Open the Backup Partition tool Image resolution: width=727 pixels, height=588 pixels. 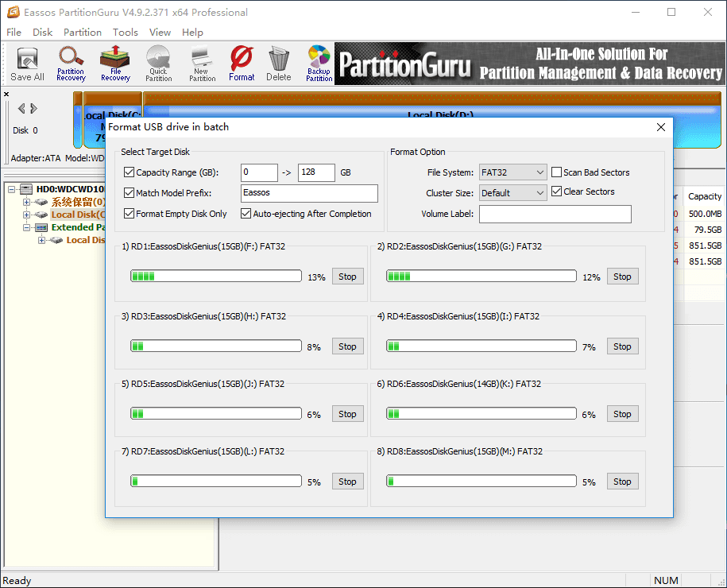(x=319, y=64)
